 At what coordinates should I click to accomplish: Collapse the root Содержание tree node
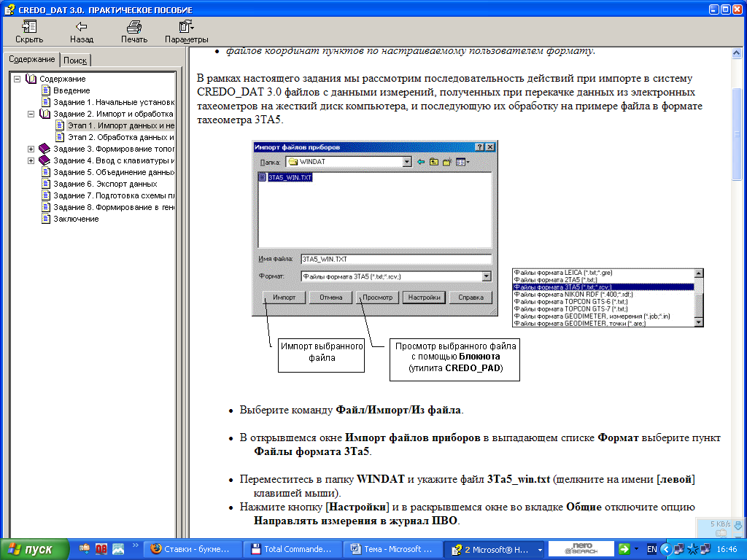18,79
